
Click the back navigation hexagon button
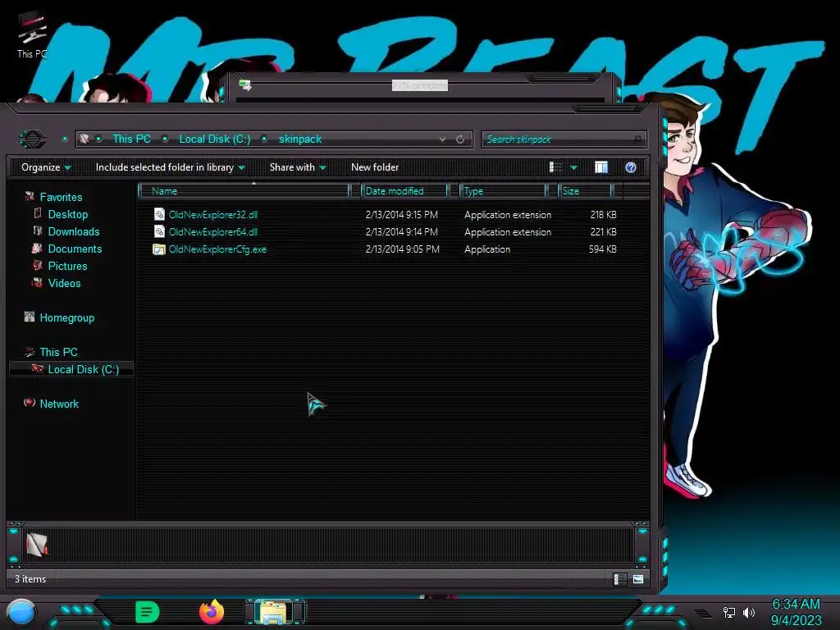tap(33, 139)
